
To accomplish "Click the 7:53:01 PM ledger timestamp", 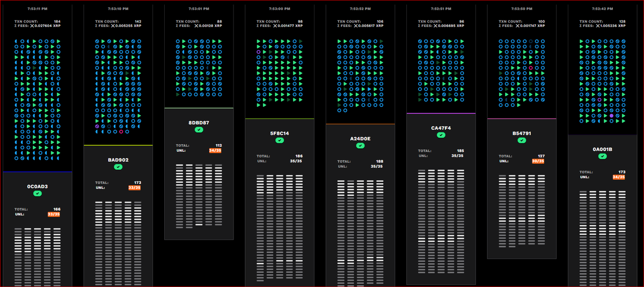I will point(199,9).
